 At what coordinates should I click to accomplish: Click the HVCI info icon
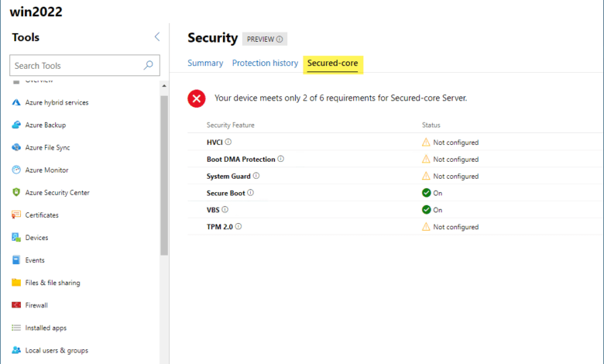(228, 142)
